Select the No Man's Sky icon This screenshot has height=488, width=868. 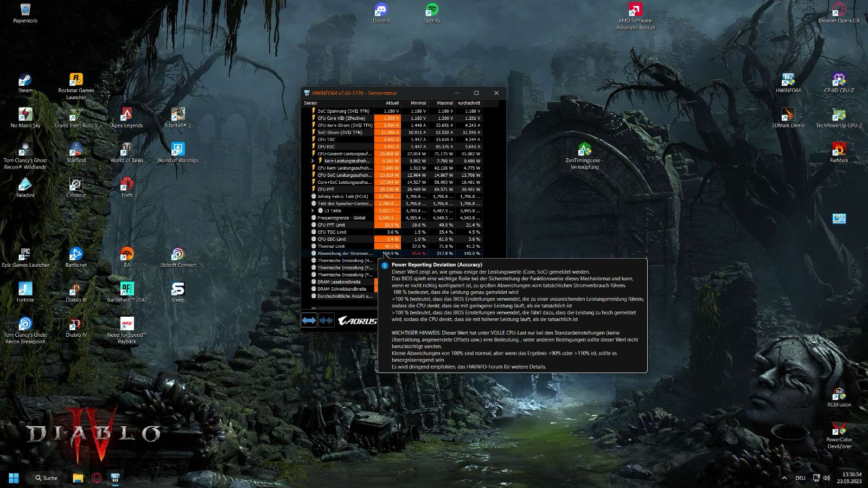tap(25, 118)
